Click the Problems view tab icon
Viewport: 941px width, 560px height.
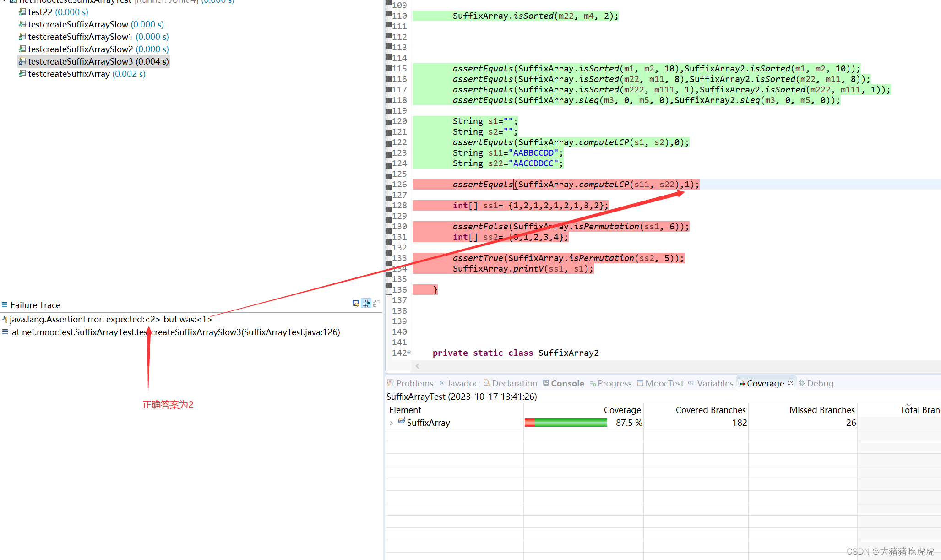(x=391, y=383)
